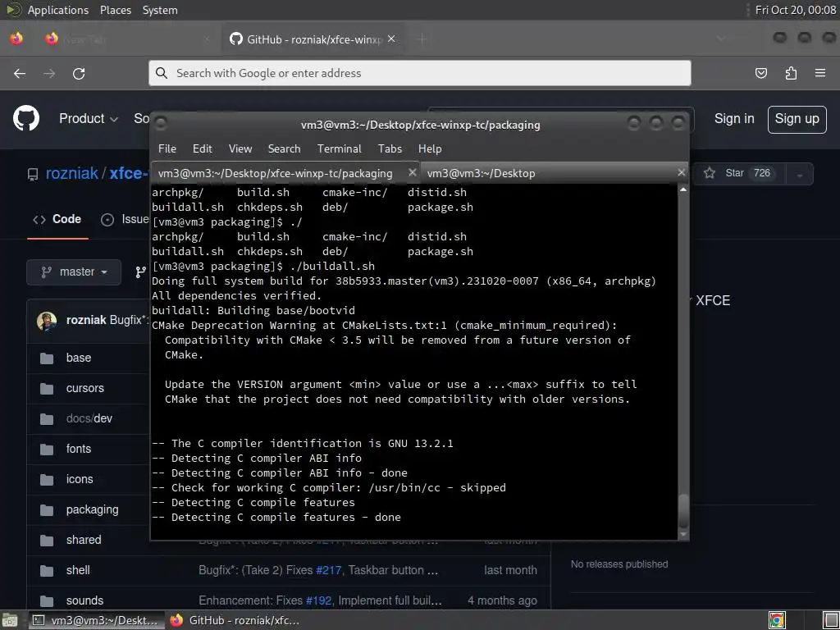
Task: Close the ~/Desktop terminal tab
Action: (682, 172)
